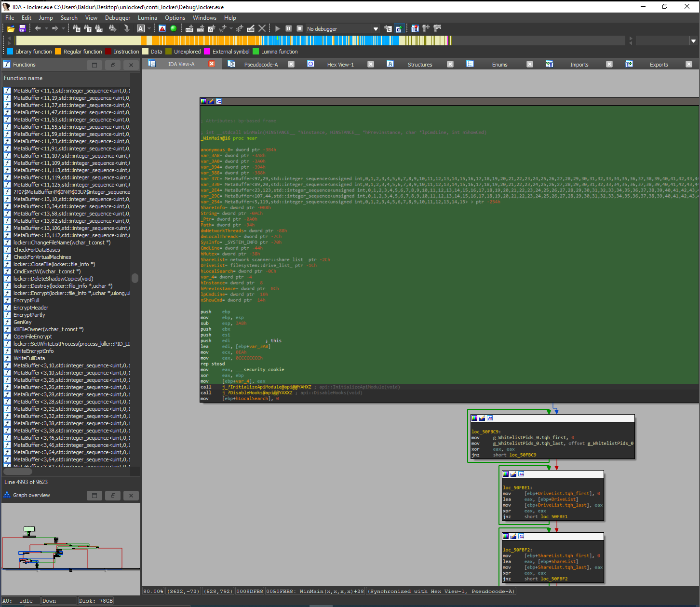Screen dimensions: 700x607
Task: Click the Pause process toolbar button
Action: point(289,29)
